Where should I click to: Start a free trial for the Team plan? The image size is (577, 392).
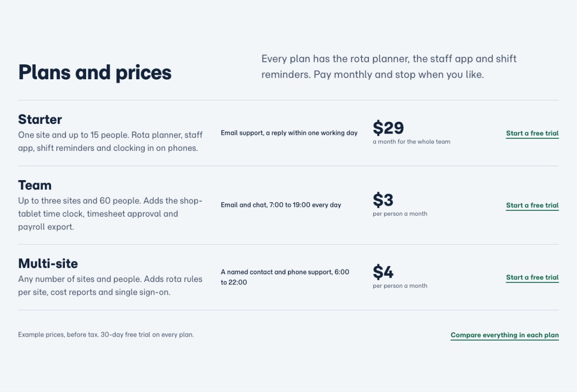[532, 206]
